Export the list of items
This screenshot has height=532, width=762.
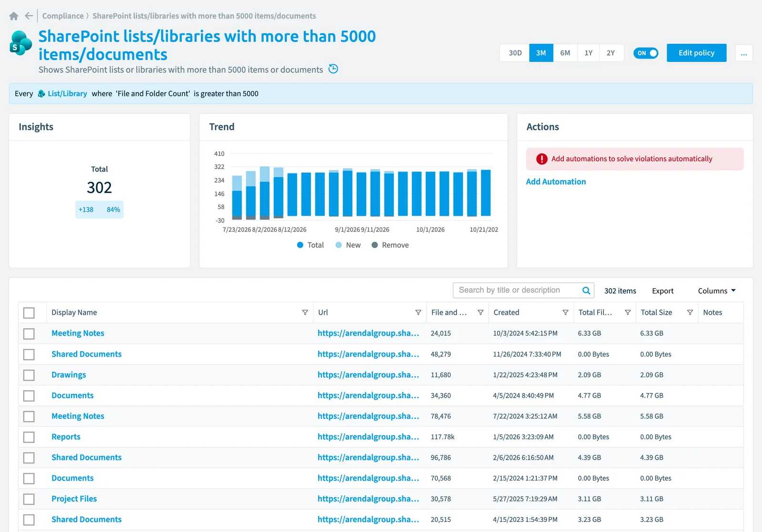pyautogui.click(x=662, y=291)
